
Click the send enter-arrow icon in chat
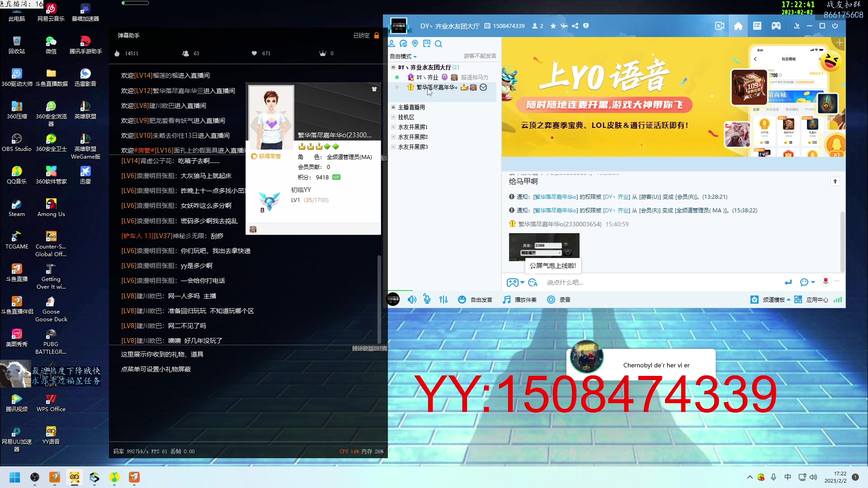pyautogui.click(x=788, y=282)
